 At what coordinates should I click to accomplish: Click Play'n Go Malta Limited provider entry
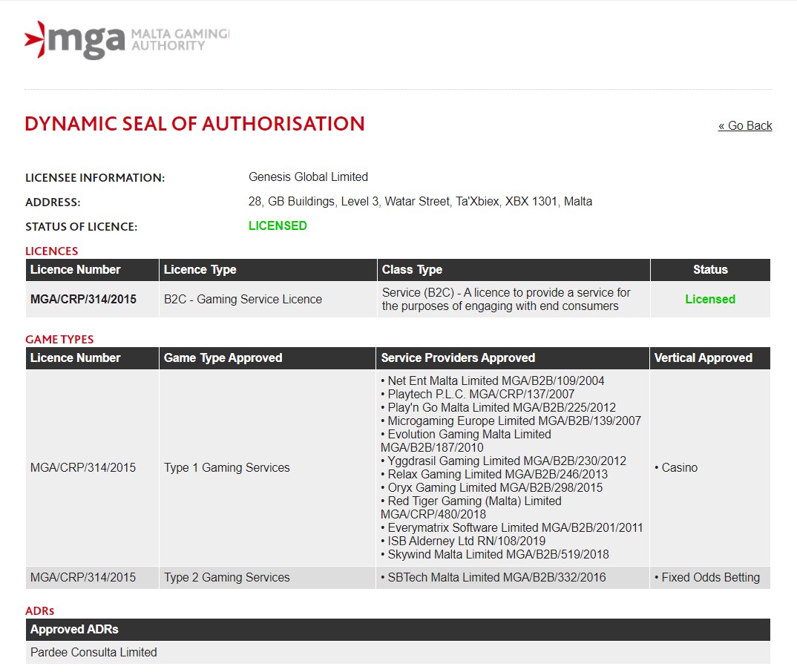click(x=498, y=407)
